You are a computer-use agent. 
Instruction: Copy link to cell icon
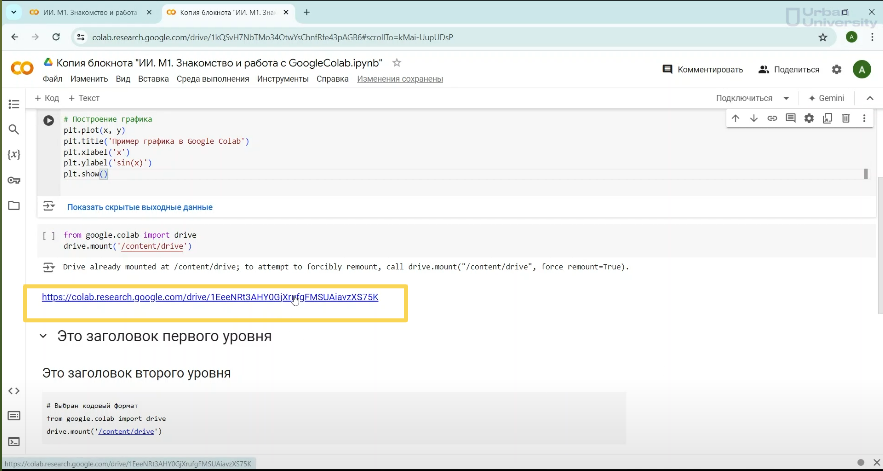772,118
